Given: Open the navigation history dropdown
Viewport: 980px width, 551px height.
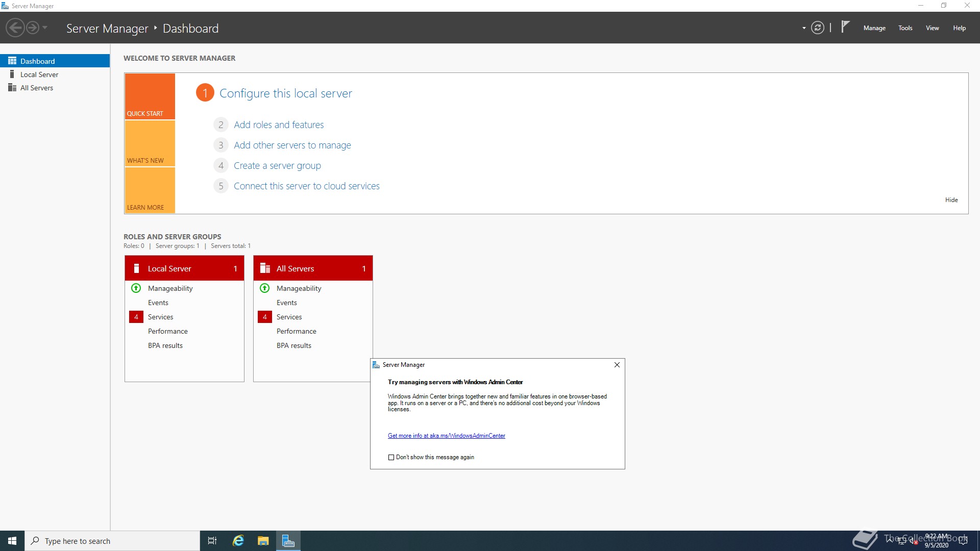Looking at the screenshot, I should tap(45, 28).
